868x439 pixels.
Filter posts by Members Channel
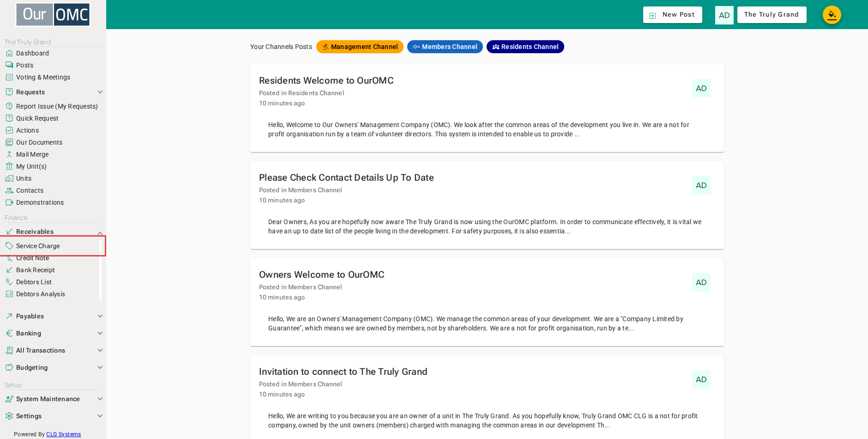point(445,47)
